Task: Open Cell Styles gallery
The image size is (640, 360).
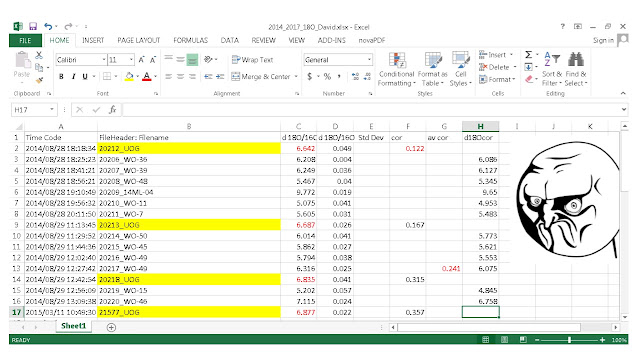Action: point(460,69)
